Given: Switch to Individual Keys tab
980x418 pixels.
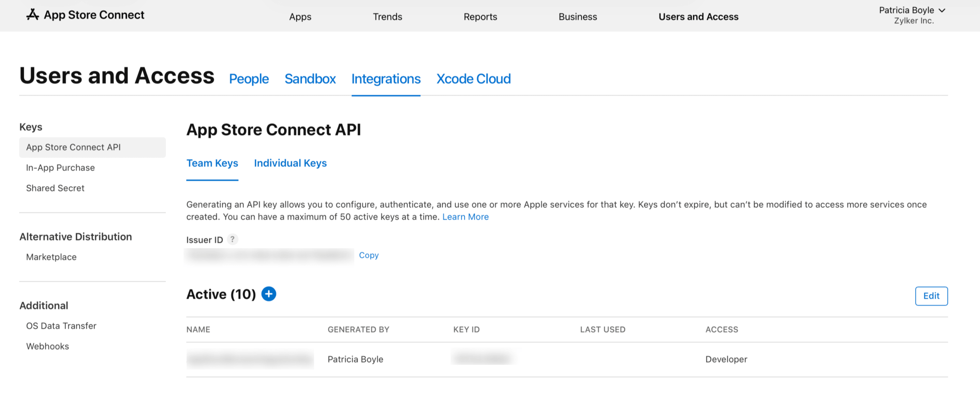Looking at the screenshot, I should (x=290, y=163).
